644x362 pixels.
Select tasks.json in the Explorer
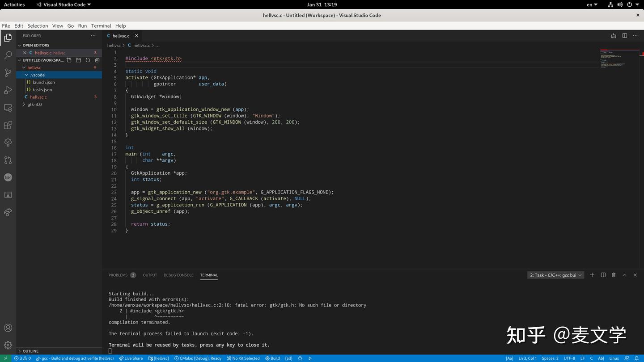click(x=42, y=89)
